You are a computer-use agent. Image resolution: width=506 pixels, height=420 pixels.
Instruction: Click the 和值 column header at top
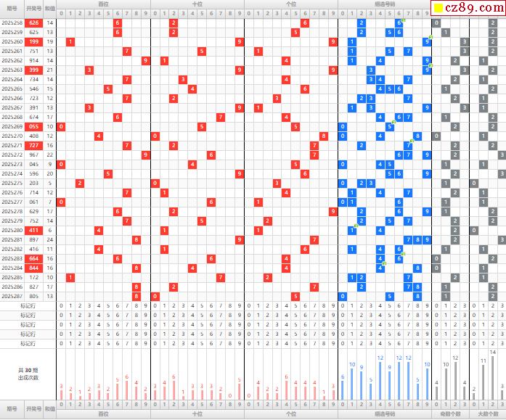pos(49,8)
